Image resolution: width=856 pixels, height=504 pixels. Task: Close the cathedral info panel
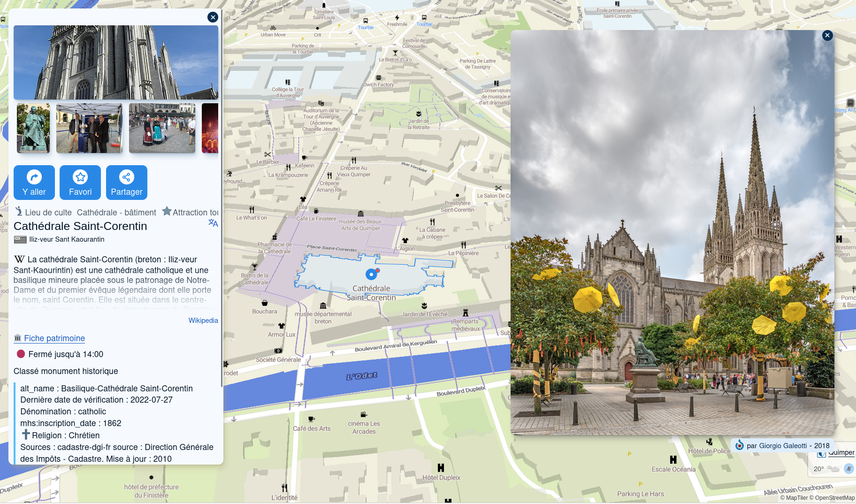[213, 17]
